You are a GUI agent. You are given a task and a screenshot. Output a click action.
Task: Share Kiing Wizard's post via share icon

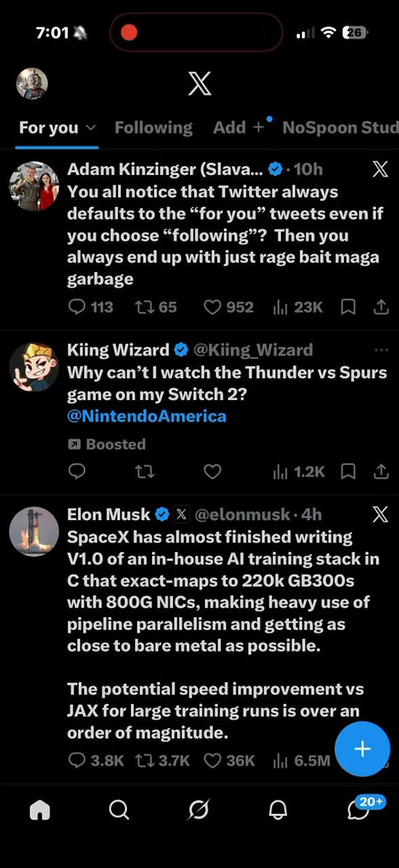[381, 472]
